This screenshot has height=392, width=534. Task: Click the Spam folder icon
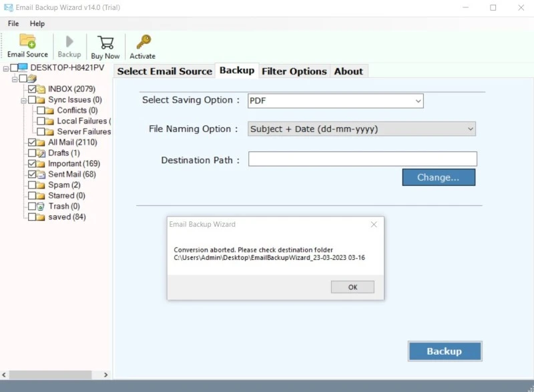[x=41, y=185]
